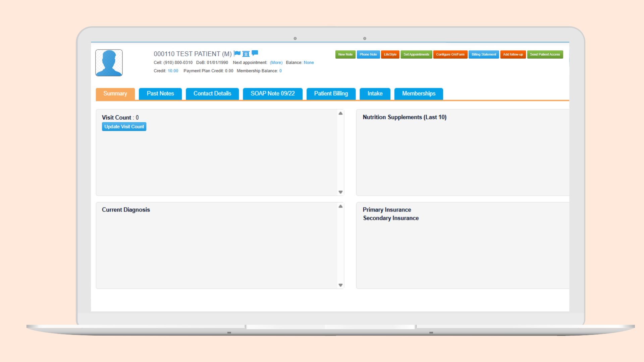Click the blue flag icon next to patient name
Viewport: 644px width, 362px height.
click(237, 54)
